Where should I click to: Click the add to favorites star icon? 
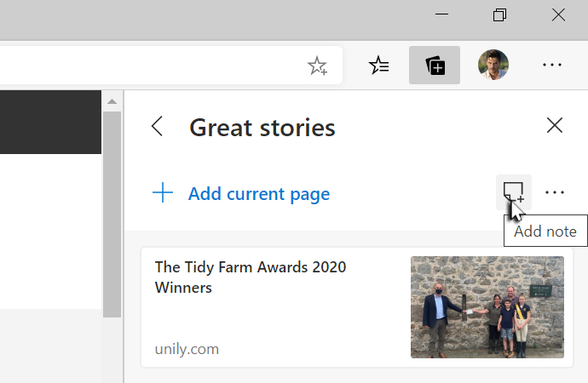coord(317,66)
